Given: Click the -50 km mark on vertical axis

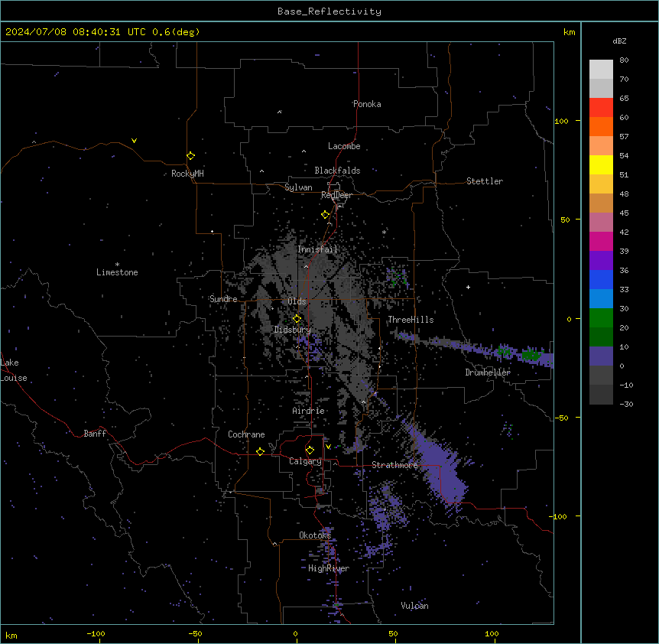Looking at the screenshot, I should [561, 418].
